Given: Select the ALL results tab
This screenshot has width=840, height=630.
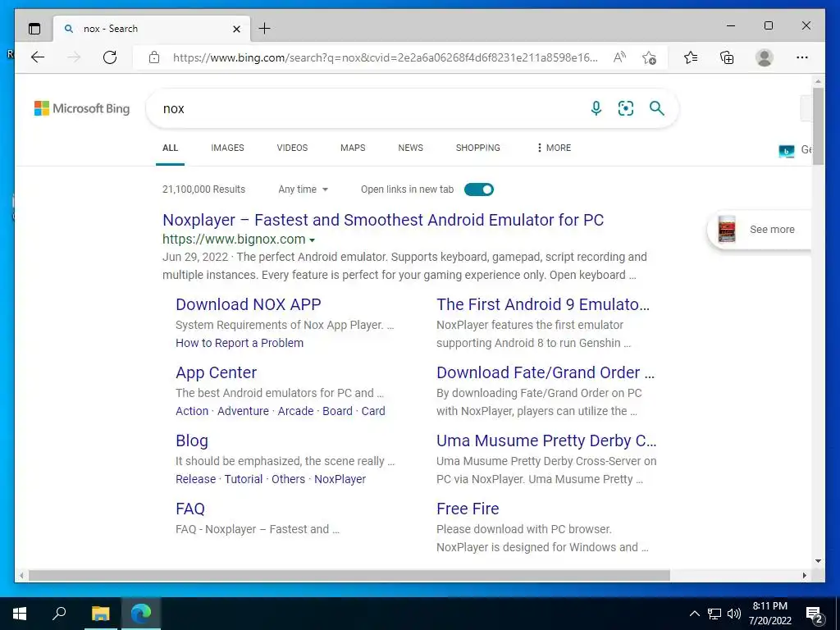Looking at the screenshot, I should point(171,148).
